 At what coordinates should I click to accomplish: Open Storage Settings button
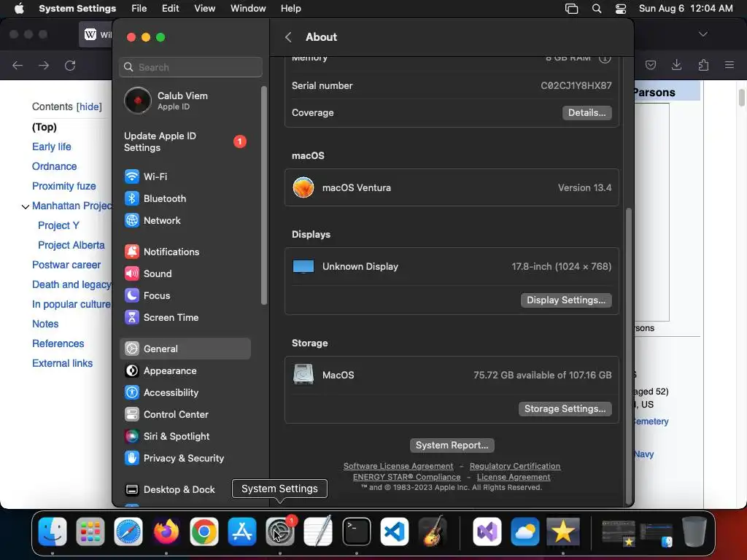(565, 408)
